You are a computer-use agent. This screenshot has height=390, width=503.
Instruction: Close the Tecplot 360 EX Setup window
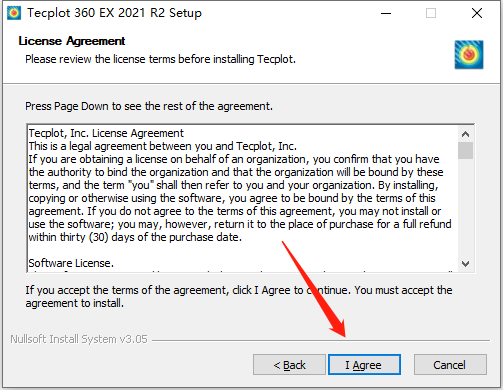[x=477, y=13]
